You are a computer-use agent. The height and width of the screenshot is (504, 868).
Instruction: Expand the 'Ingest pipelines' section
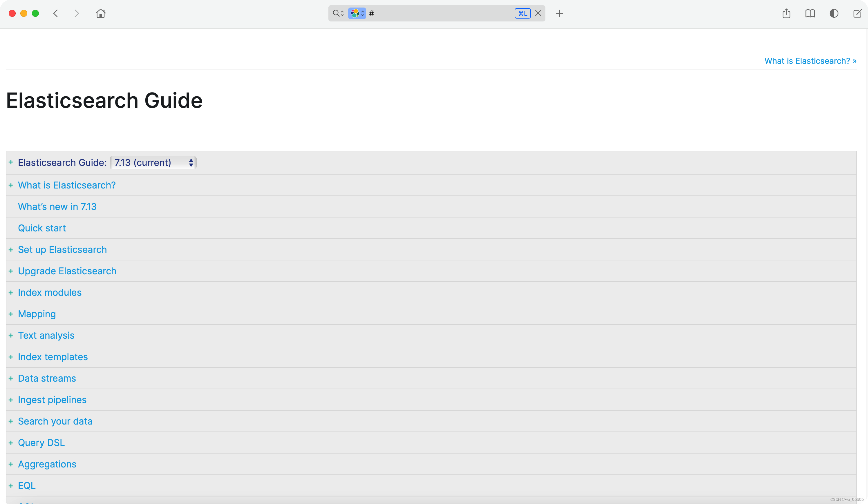[x=11, y=400]
